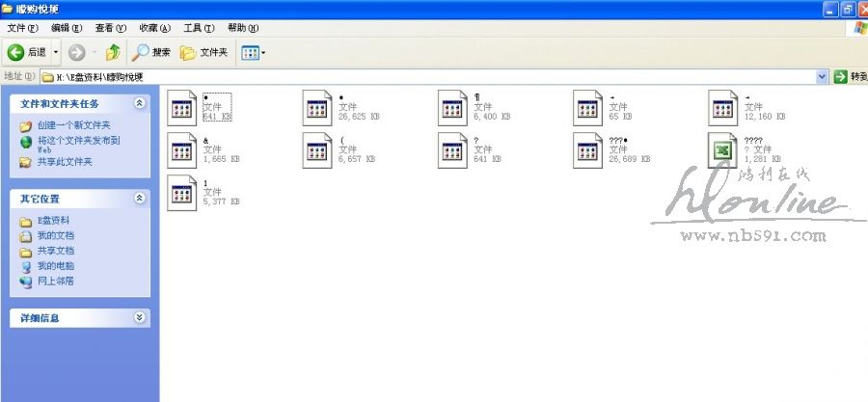
Task: Select the 65 KB file icon
Action: [587, 107]
